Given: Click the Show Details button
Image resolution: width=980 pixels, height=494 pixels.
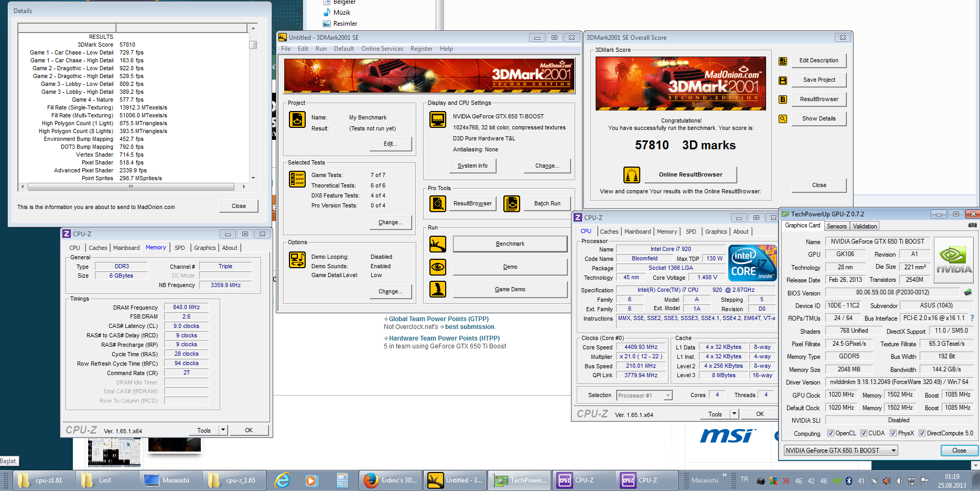Looking at the screenshot, I should (x=819, y=119).
